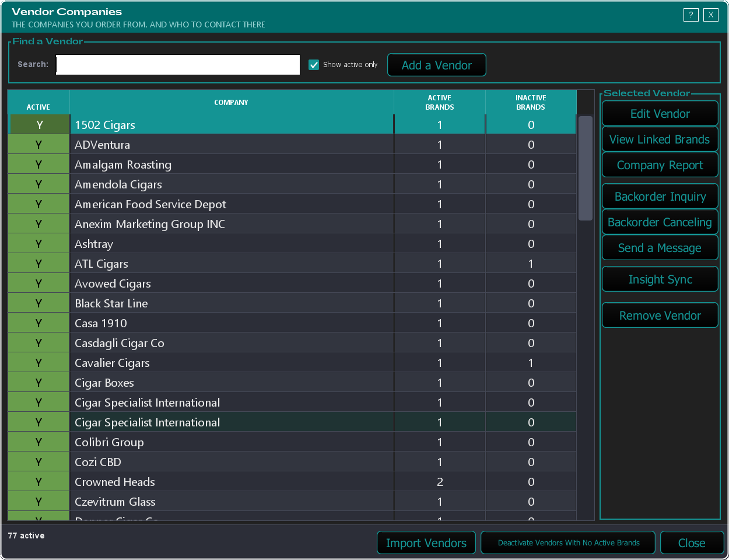Deactivate vendors with no active brands
The height and width of the screenshot is (560, 729).
[568, 543]
